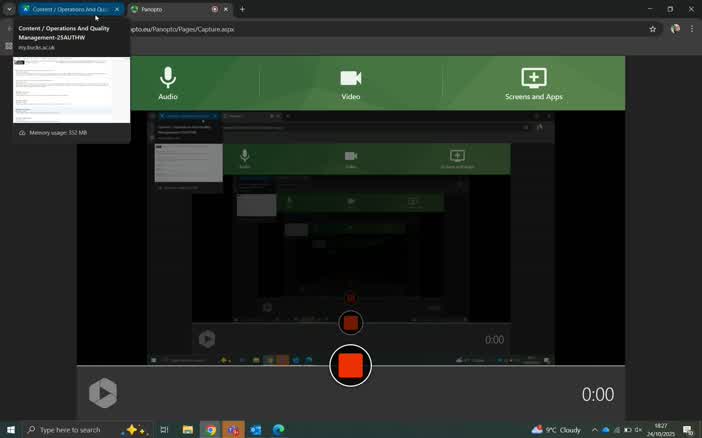Screen dimensions: 702x438
Task: Close the Panopto tab
Action: tap(226, 9)
